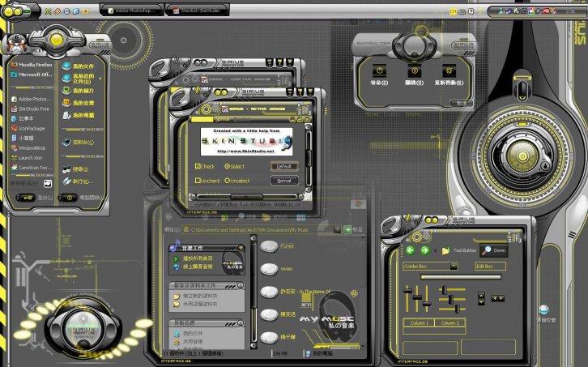Viewport: 588px width, 367px height.
Task: Select the General tab in active window
Action: [x=223, y=119]
